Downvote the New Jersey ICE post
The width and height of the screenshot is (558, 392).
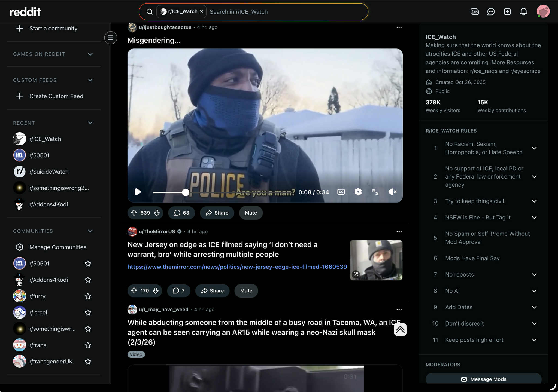(x=156, y=291)
